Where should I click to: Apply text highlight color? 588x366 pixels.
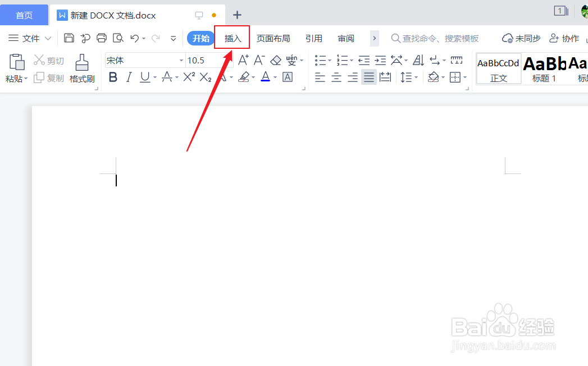click(244, 77)
